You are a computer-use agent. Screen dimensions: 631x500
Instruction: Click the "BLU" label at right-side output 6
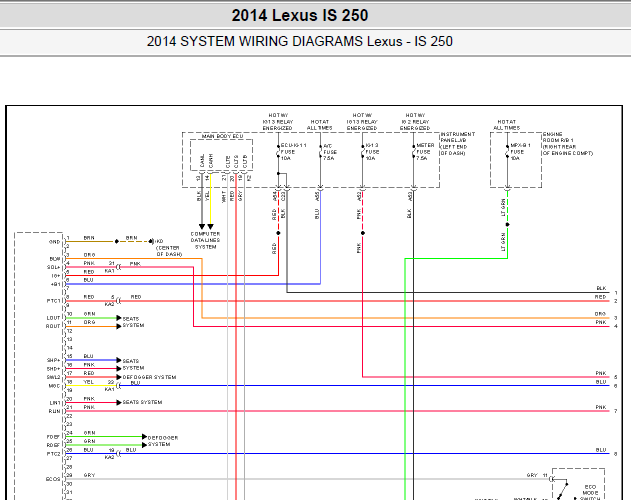coord(601,382)
